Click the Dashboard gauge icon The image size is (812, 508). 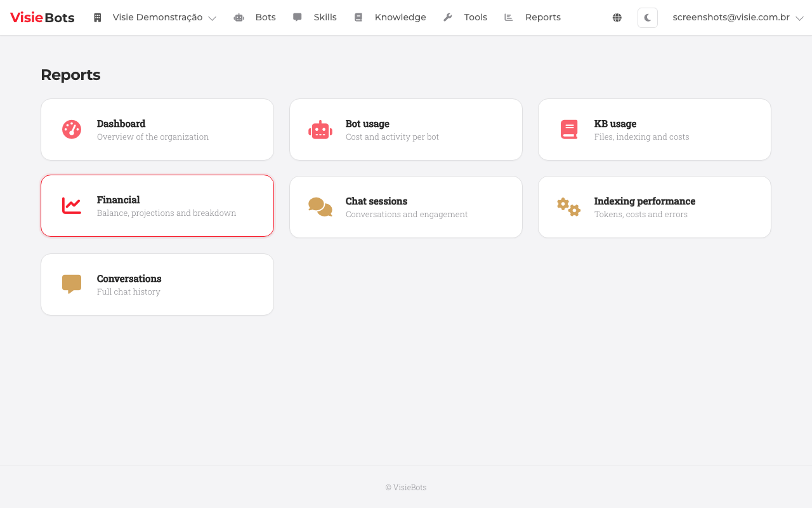(x=72, y=130)
